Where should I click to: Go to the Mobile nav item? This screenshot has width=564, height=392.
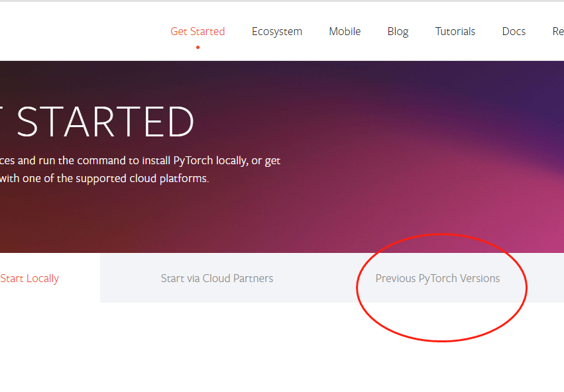tap(345, 32)
